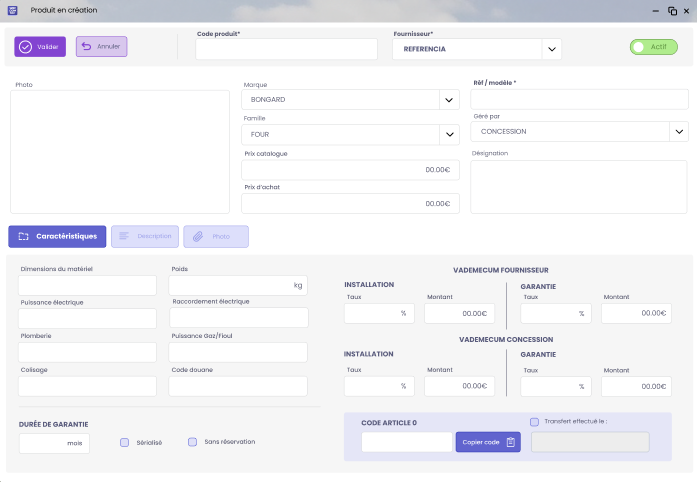Open the Marque dropdown list
The width and height of the screenshot is (697, 482).
pyautogui.click(x=448, y=100)
